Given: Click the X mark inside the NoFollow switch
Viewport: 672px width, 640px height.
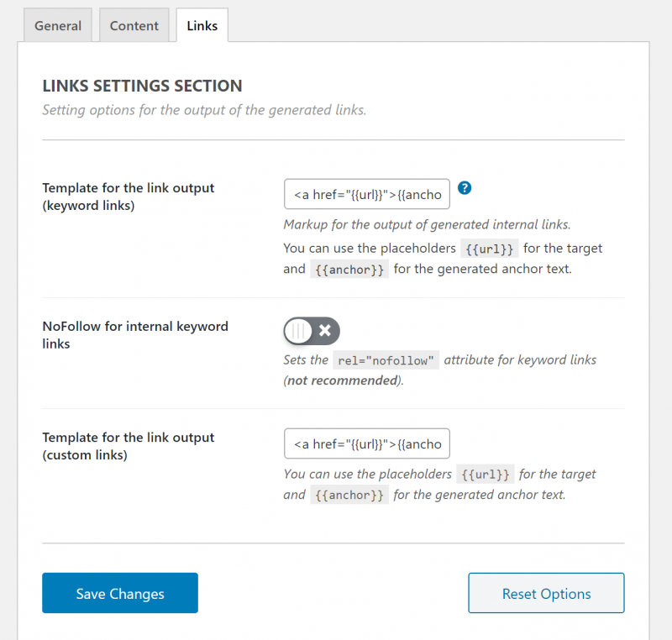Looking at the screenshot, I should 325,330.
